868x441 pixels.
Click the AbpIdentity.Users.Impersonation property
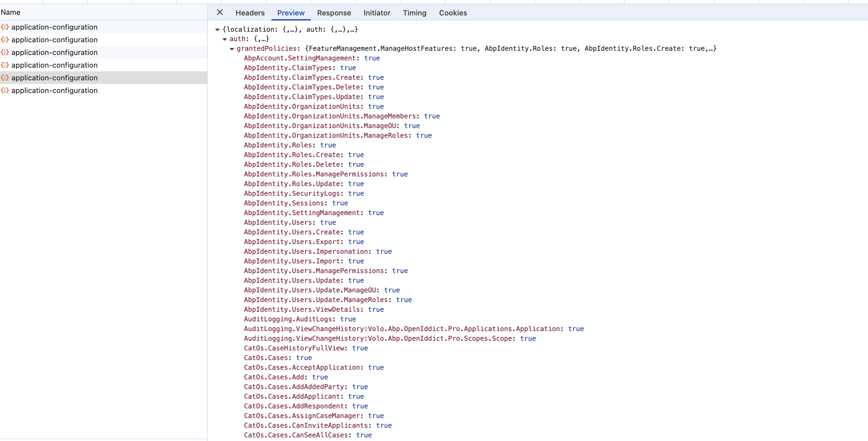click(306, 251)
